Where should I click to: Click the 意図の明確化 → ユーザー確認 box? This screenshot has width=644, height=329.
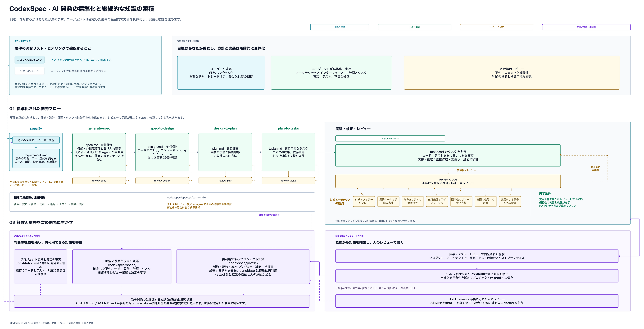tap(36, 140)
